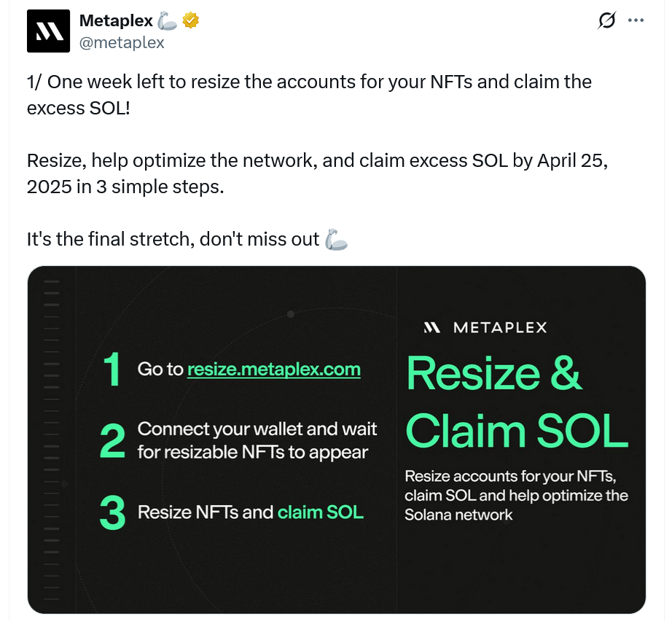
Task: Click the green step number 2
Action: [x=113, y=441]
